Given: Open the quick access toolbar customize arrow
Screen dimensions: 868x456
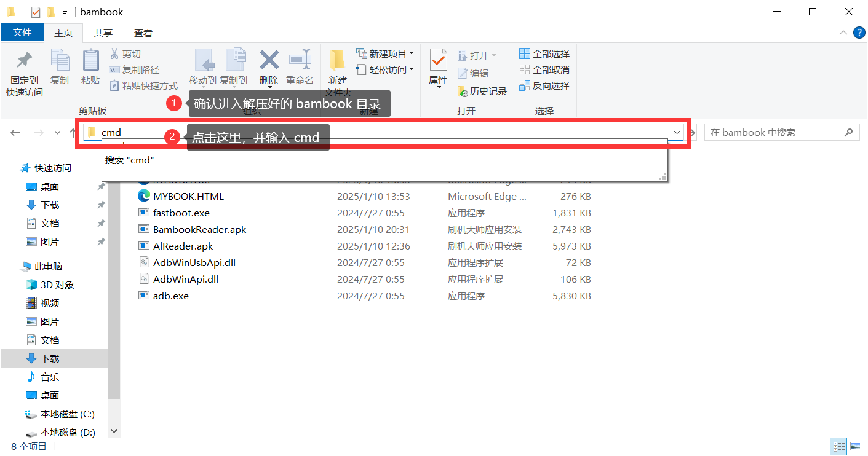Looking at the screenshot, I should click(65, 12).
